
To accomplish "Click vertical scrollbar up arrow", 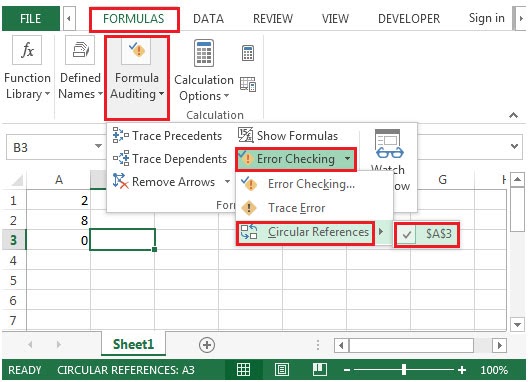I will 518,180.
